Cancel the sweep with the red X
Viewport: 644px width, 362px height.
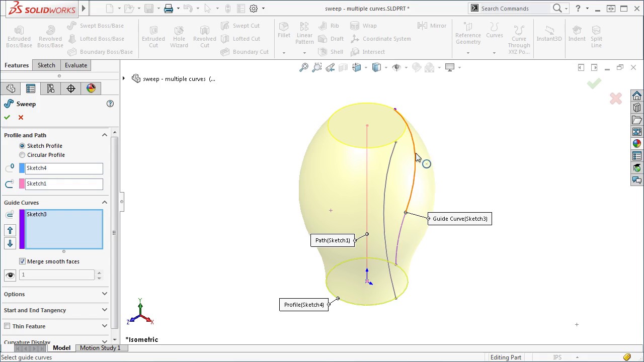pyautogui.click(x=21, y=117)
